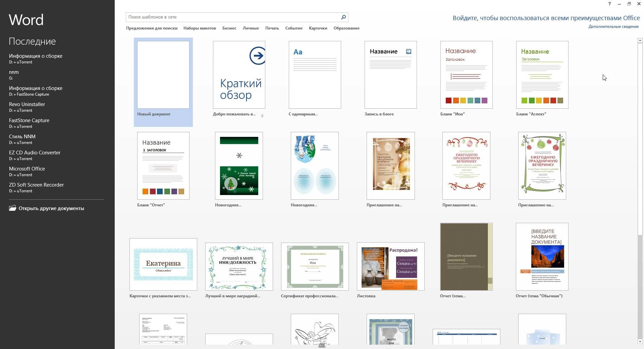The width and height of the screenshot is (644, 349).
Task: Choose the С одинарным spacing template
Action: [315, 75]
